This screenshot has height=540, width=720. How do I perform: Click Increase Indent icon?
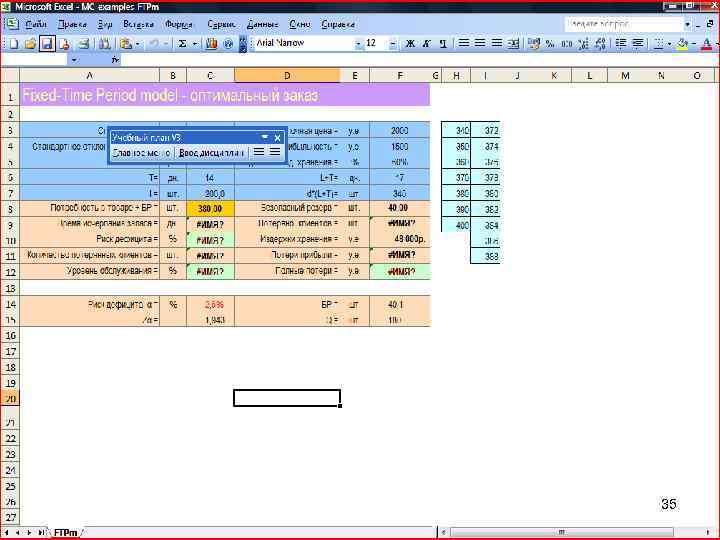coord(638,44)
